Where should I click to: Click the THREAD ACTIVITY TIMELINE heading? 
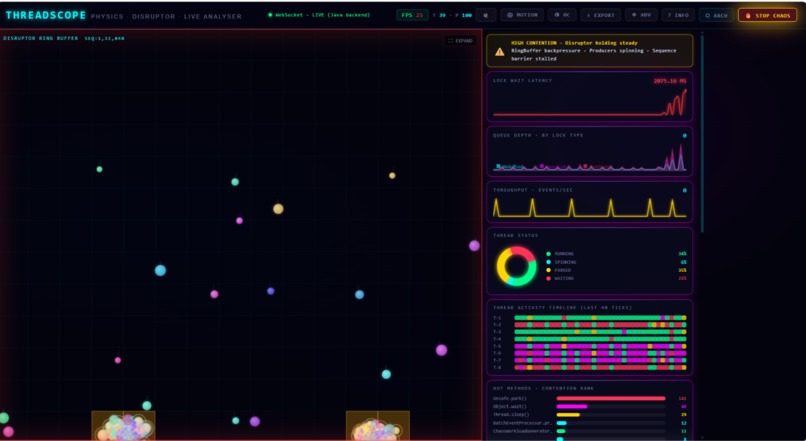pos(562,307)
